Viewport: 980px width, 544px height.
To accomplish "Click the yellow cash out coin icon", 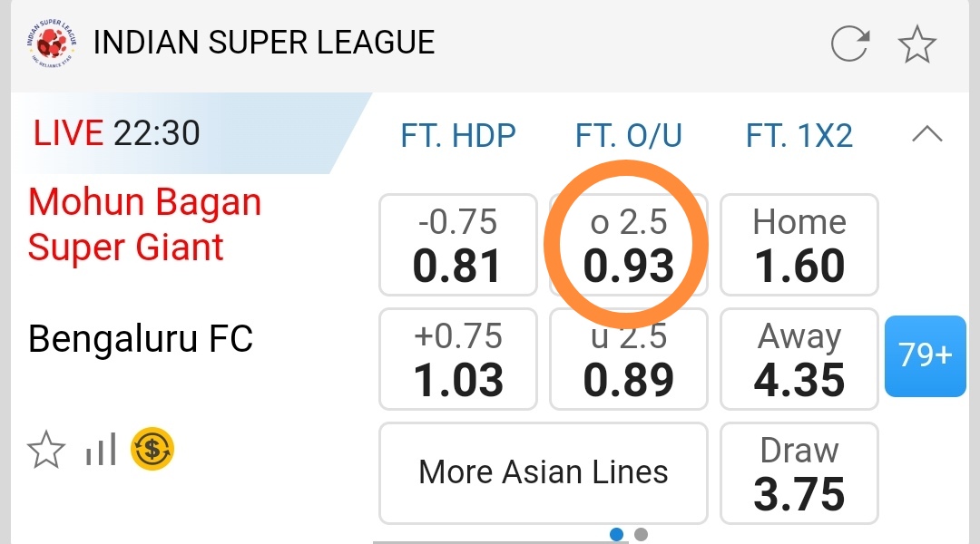I will coord(152,450).
